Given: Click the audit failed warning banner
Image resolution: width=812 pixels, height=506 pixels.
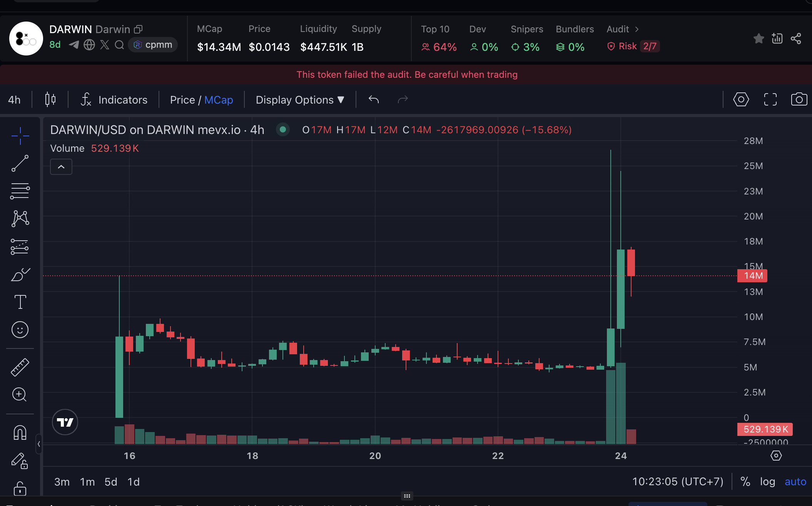Looking at the screenshot, I should (x=406, y=75).
